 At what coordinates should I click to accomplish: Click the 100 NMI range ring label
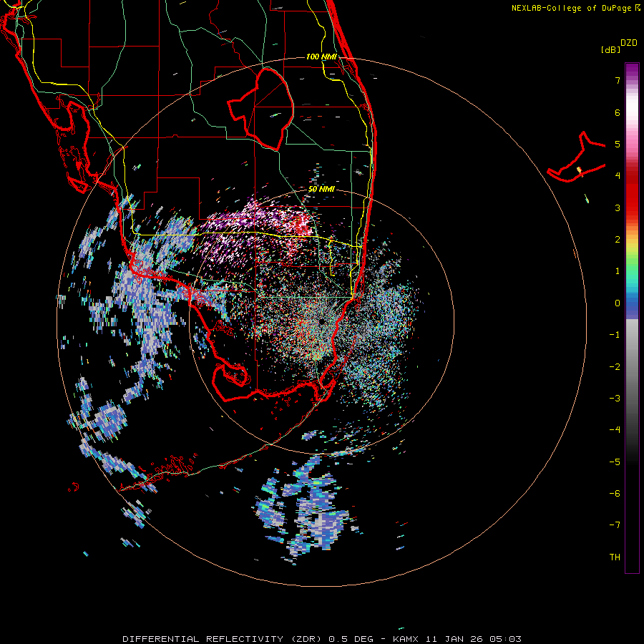tap(321, 57)
